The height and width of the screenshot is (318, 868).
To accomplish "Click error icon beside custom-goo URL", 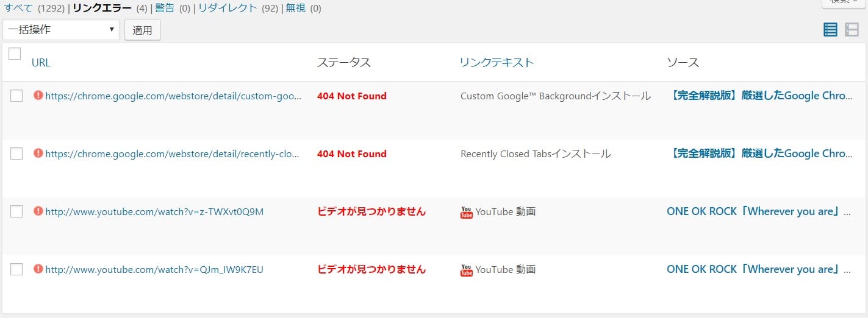I will (x=38, y=96).
